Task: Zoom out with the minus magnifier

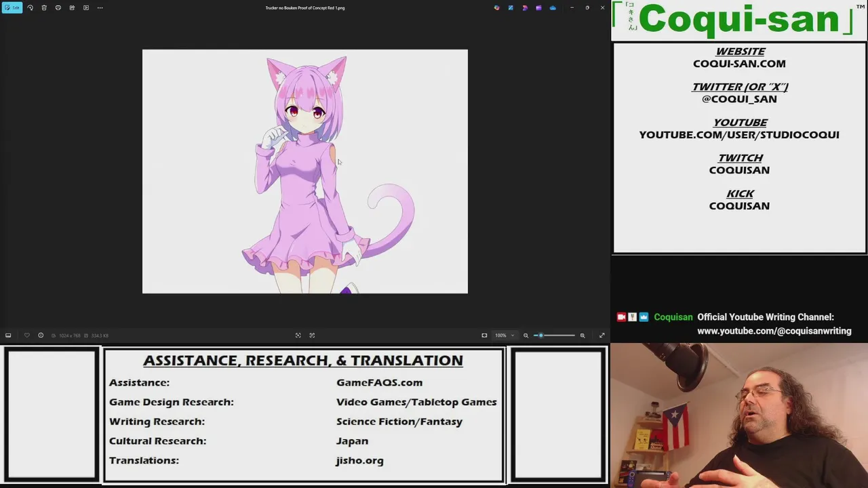Action: pos(526,335)
